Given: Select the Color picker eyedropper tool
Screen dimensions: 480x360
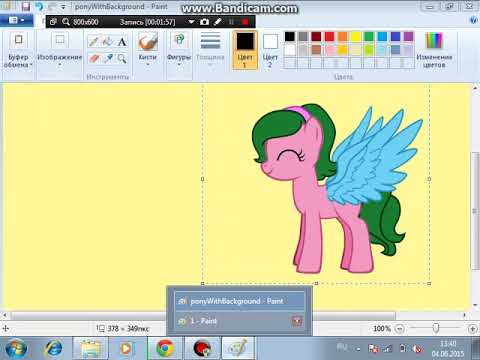Looking at the screenshot, I should tap(108, 59).
